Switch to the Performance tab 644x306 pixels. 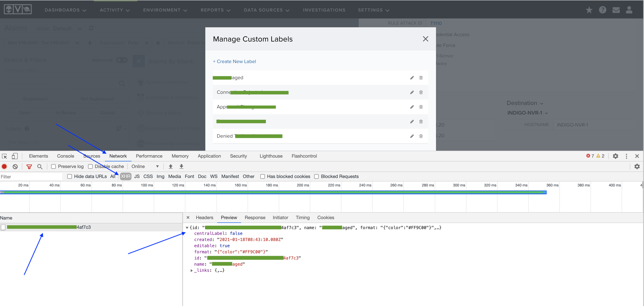click(149, 156)
